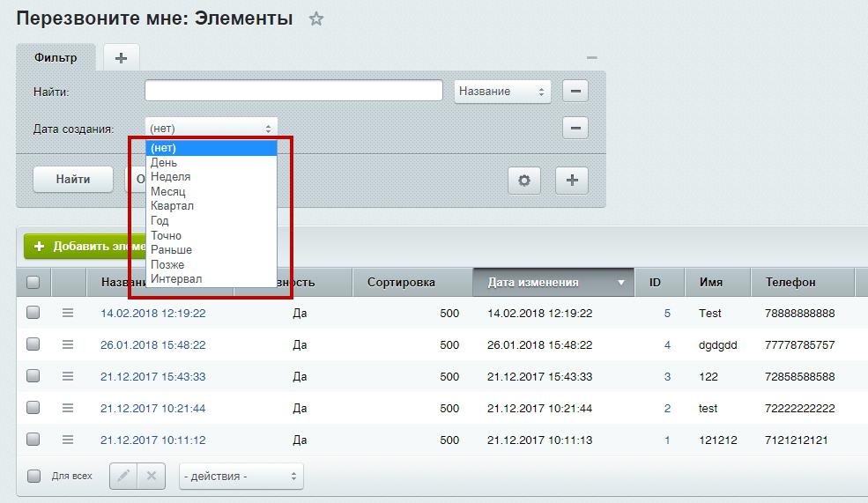Choose Интервал in date list
Image resolution: width=868 pixels, height=503 pixels.
pos(211,279)
